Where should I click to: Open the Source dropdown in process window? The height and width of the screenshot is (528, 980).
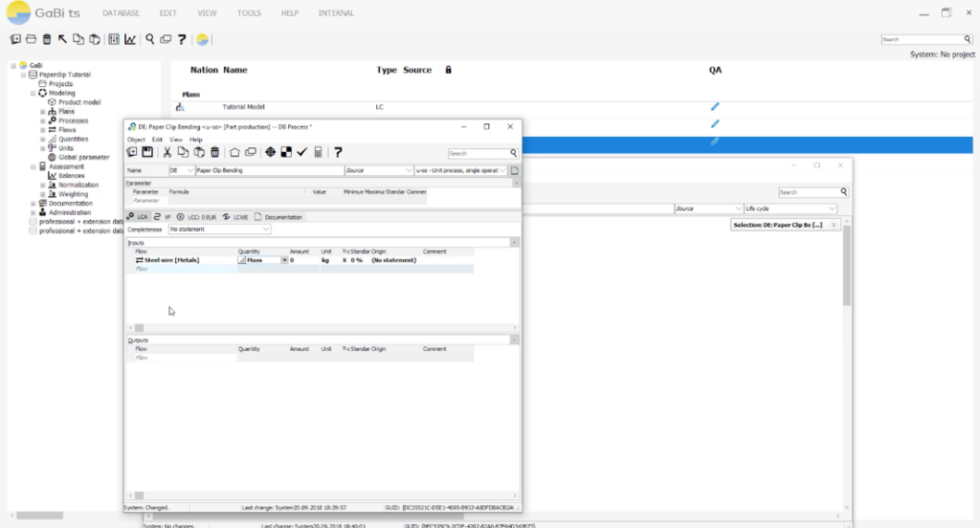click(409, 170)
